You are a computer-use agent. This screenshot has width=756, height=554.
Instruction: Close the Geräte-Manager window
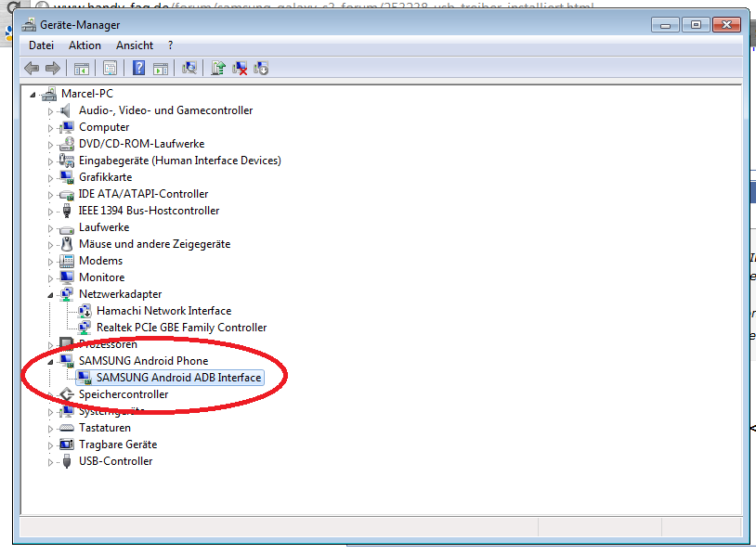pos(726,24)
